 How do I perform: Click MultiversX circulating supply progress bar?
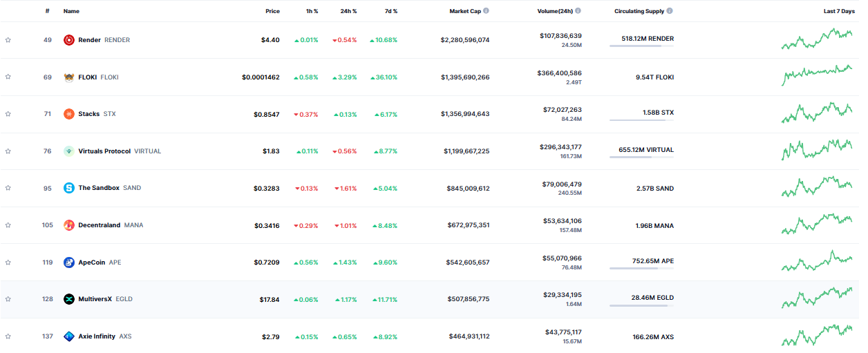641,305
